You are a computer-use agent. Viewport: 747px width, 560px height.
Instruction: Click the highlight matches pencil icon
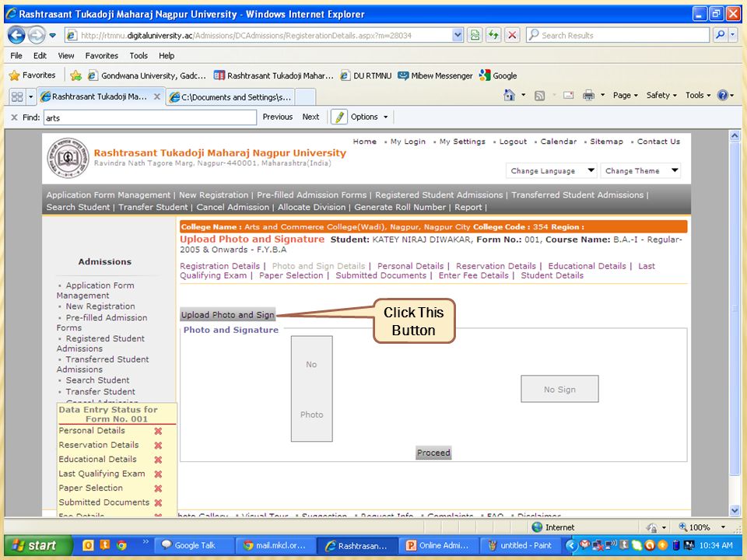pos(338,117)
